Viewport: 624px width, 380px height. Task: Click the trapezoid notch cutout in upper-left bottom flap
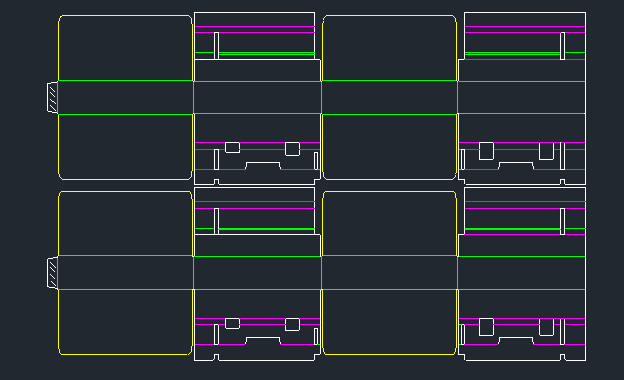[263, 166]
